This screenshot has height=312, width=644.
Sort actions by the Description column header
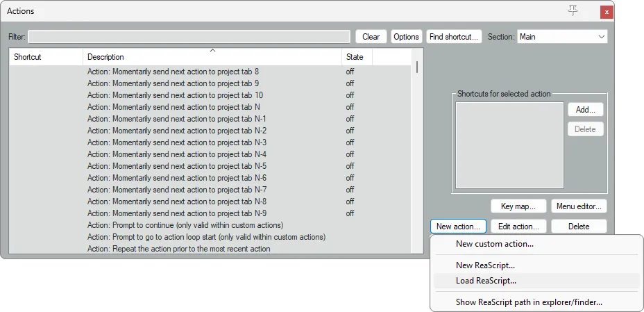(x=212, y=57)
